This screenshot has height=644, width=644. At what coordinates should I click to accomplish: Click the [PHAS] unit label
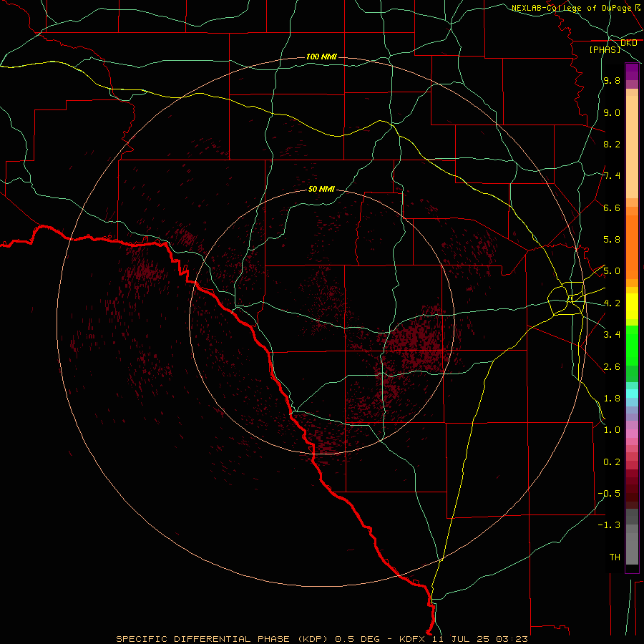(605, 49)
